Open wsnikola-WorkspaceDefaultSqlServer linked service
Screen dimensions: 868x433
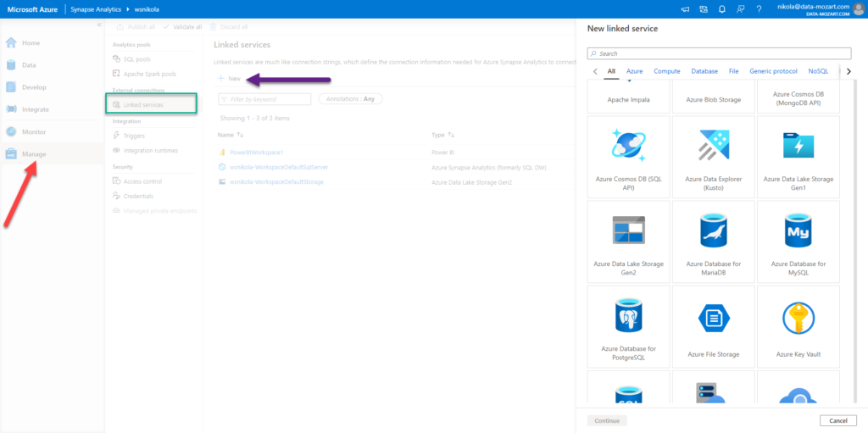pyautogui.click(x=278, y=167)
